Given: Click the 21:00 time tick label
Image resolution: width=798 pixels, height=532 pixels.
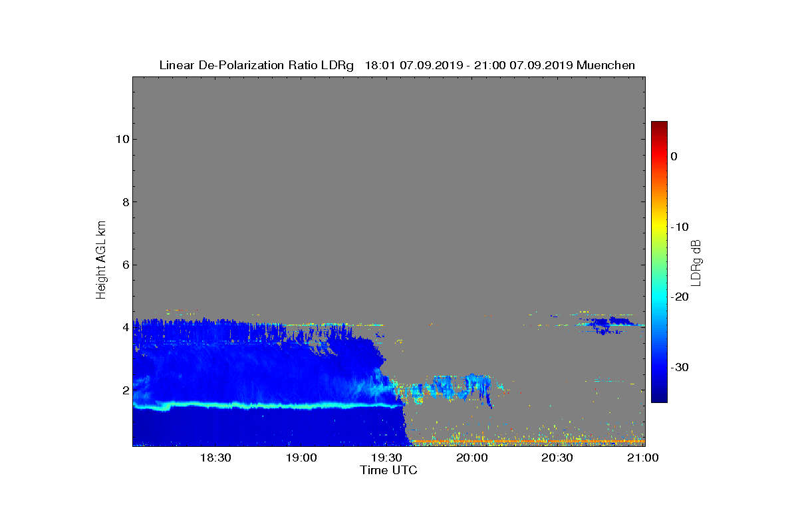Looking at the screenshot, I should (x=643, y=458).
